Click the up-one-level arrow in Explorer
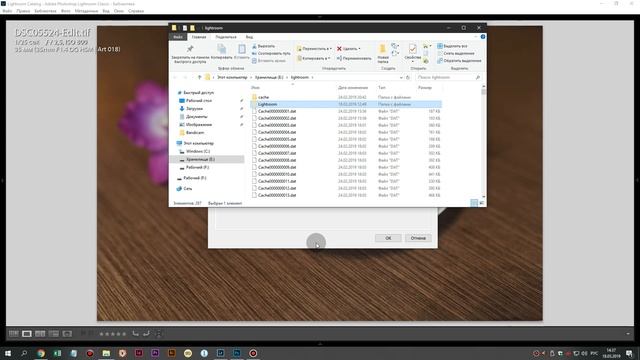The width and height of the screenshot is (640, 360). 199,77
